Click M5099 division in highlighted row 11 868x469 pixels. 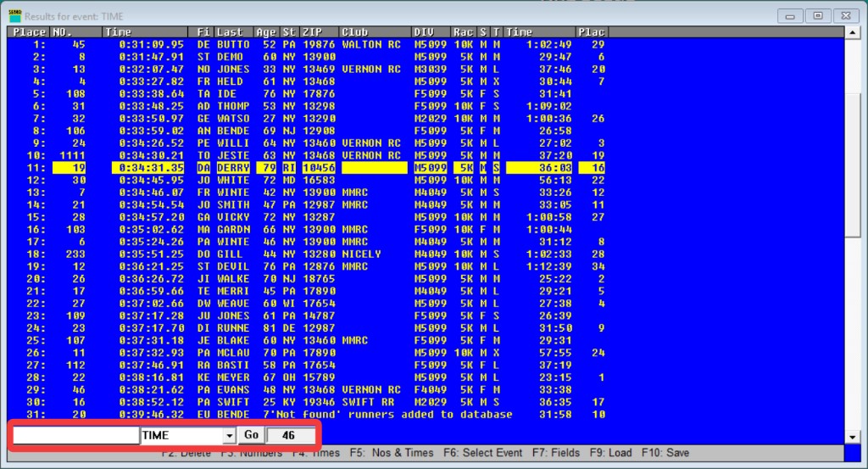click(x=430, y=168)
